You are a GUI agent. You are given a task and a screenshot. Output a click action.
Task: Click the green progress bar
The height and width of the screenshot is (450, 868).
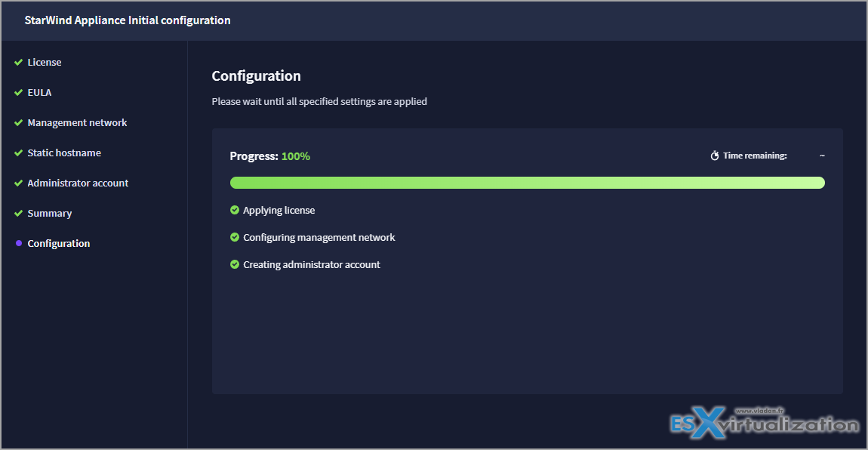(x=527, y=183)
